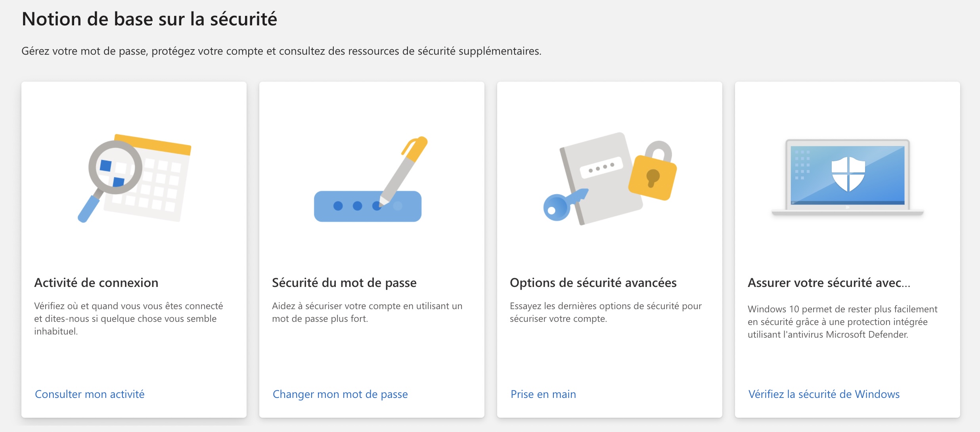Click "Changer mon mot de passe"

pos(340,394)
